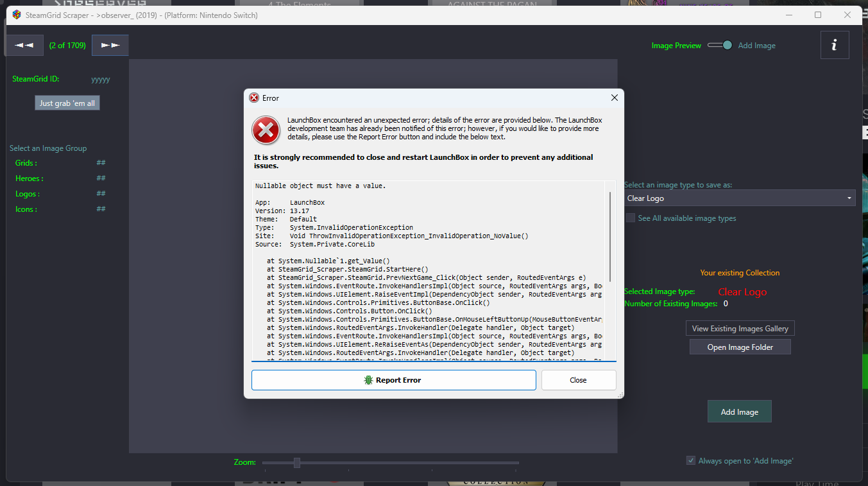Select the Grids image group
Screen dimensions: 868x486
(26, 163)
